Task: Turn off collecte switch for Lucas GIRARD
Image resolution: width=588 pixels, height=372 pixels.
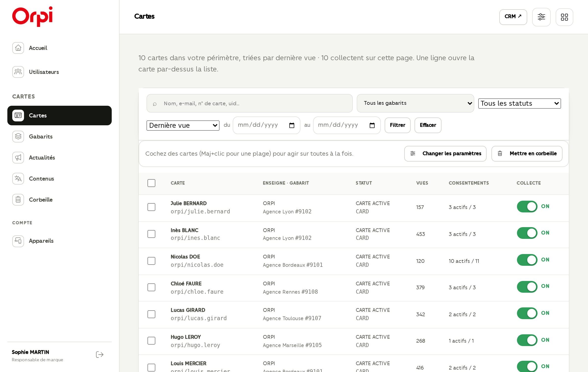Action: coord(527,313)
